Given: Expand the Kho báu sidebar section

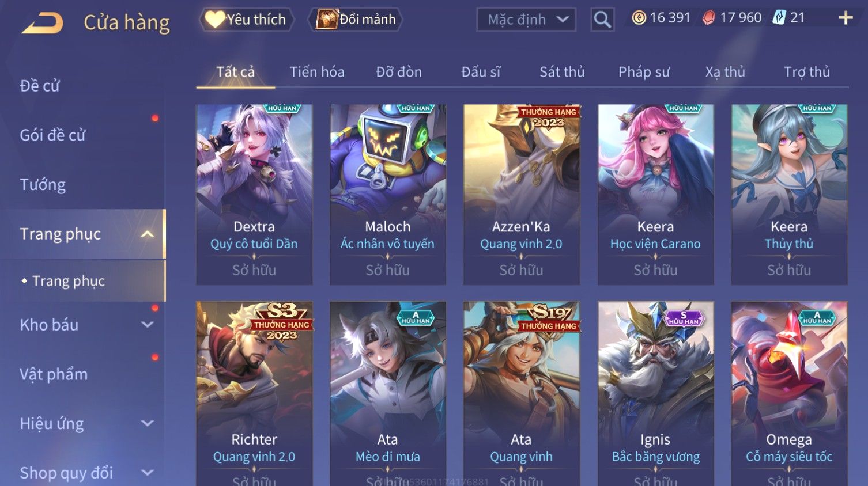Looking at the screenshot, I should (148, 325).
